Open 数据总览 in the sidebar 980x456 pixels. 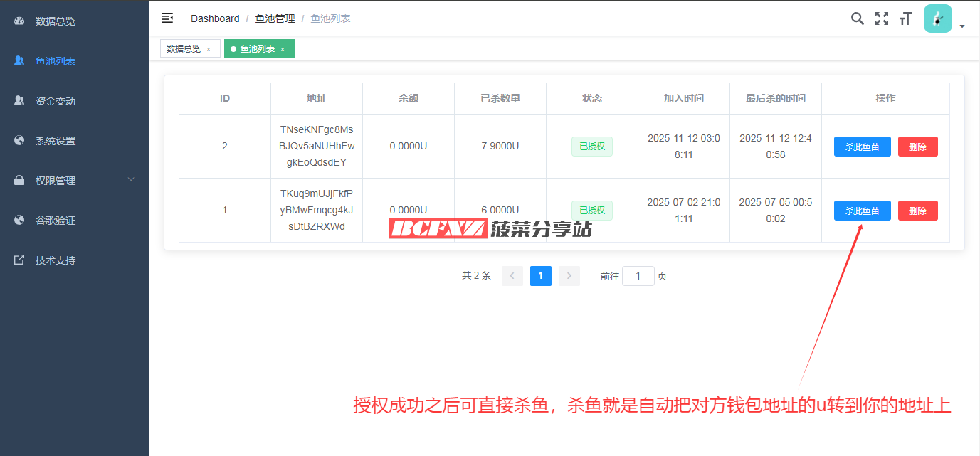[x=56, y=21]
